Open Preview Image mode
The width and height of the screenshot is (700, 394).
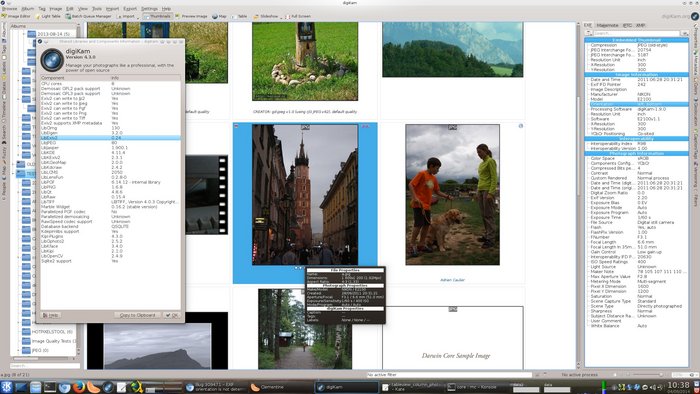pyautogui.click(x=191, y=16)
